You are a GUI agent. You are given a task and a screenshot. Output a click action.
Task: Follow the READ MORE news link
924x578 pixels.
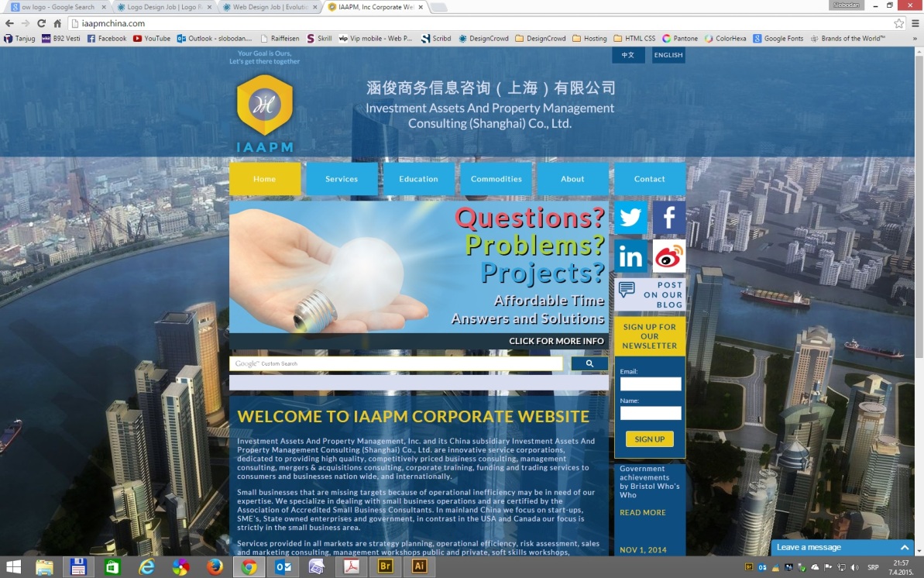[x=643, y=513]
